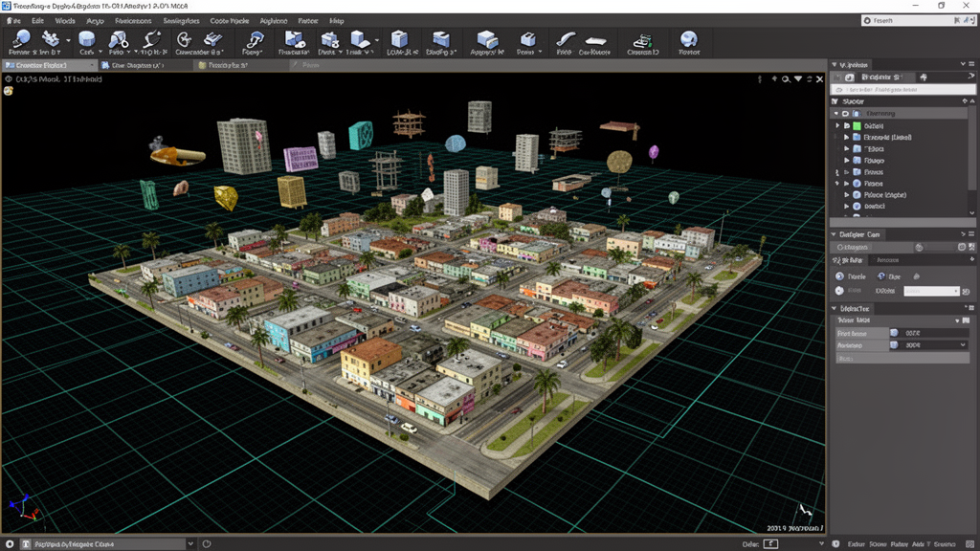Click the Enter button in status bar

tap(857, 544)
